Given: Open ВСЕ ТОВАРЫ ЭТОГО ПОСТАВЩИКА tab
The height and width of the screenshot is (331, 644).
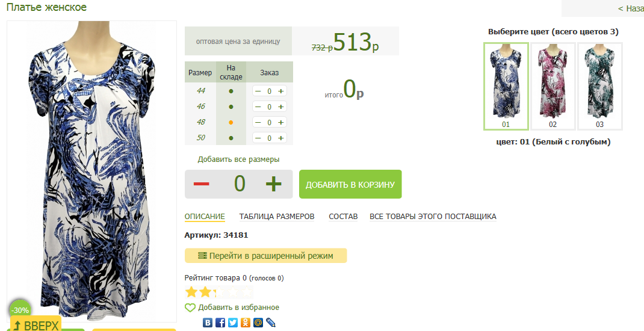Looking at the screenshot, I should click(433, 217).
